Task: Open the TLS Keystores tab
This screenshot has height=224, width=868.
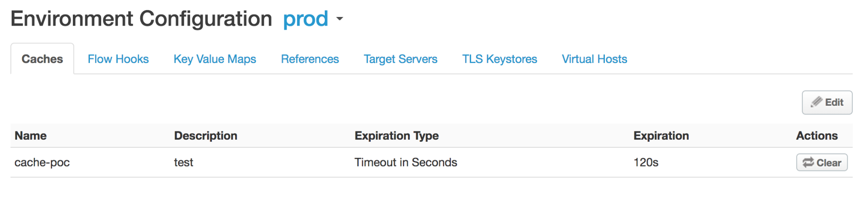Action: point(499,59)
